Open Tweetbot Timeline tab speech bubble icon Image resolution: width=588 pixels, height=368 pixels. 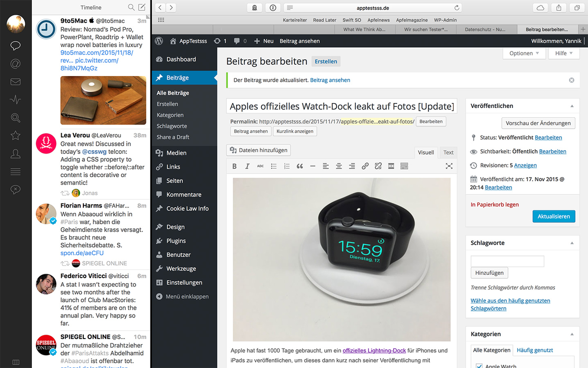point(16,46)
